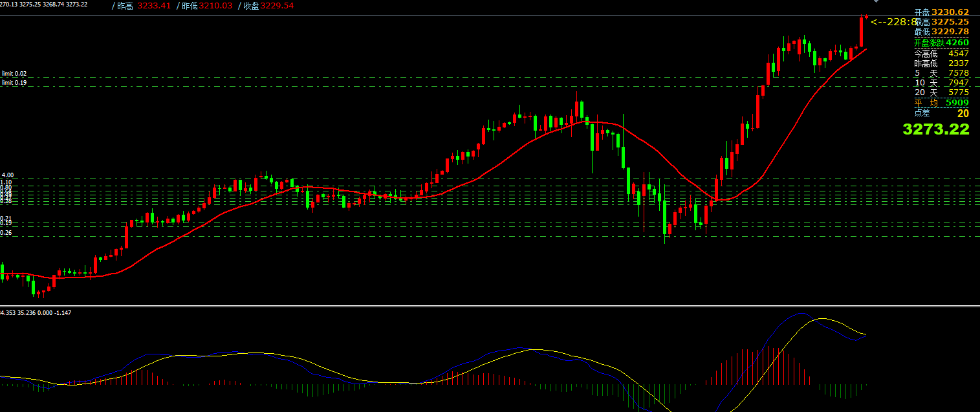Select the large green 3273.22 price display
Image resolution: width=980 pixels, height=412 pixels.
[x=935, y=129]
